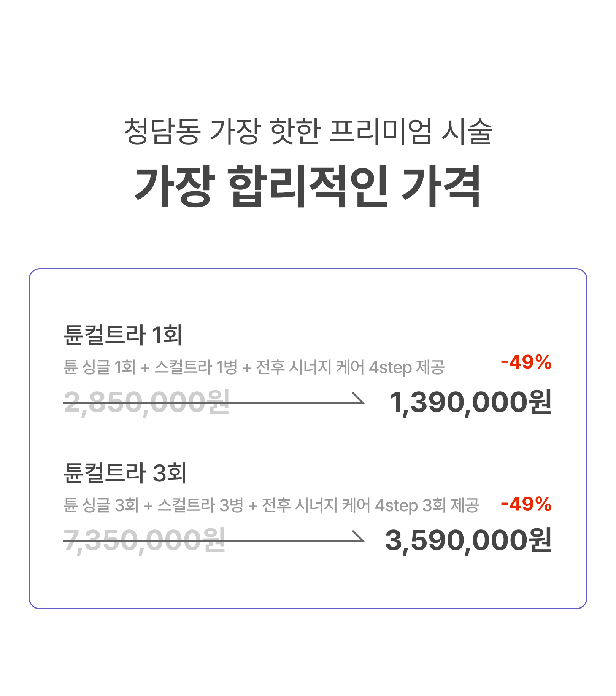The image size is (616, 696).
Task: Click the crossed-out original price 7,350,000원
Action: coord(144,540)
